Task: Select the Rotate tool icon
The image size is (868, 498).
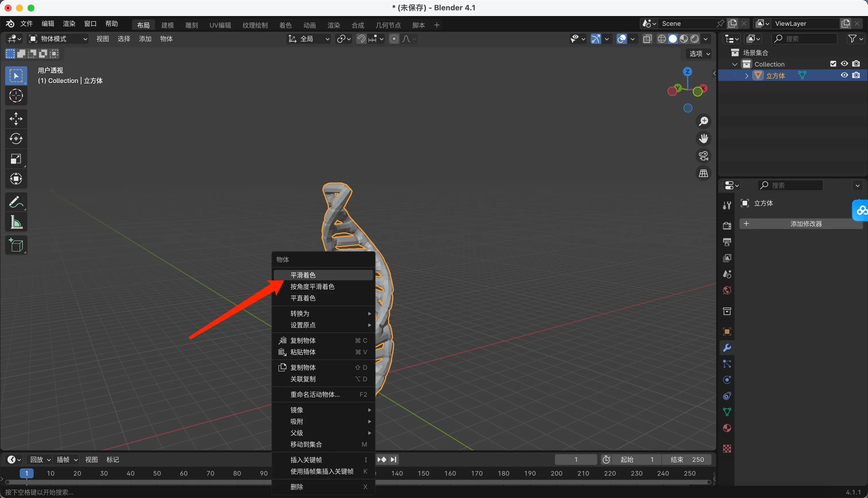Action: click(16, 139)
